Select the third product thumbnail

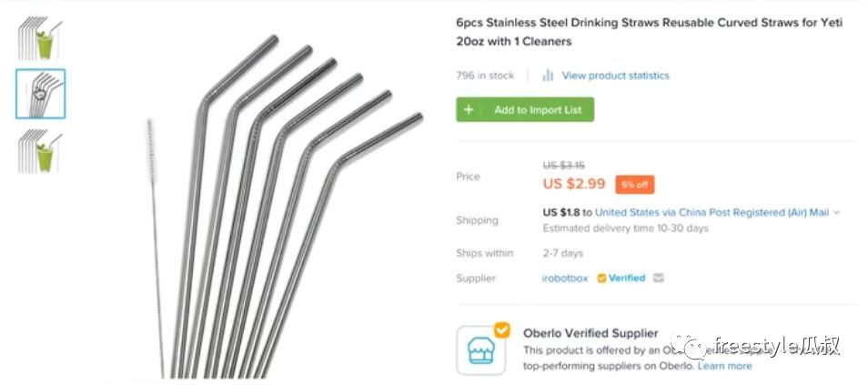pos(40,150)
